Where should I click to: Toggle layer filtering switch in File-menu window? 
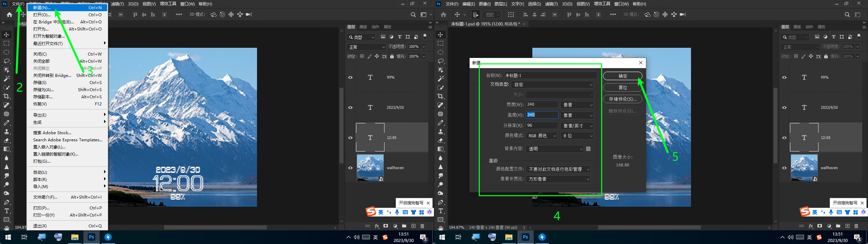pos(425,37)
